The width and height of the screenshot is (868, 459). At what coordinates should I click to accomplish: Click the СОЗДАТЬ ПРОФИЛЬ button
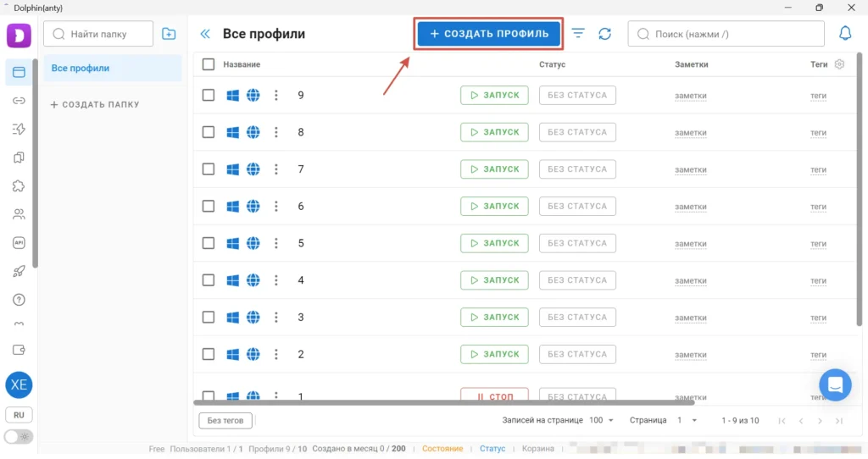(489, 34)
